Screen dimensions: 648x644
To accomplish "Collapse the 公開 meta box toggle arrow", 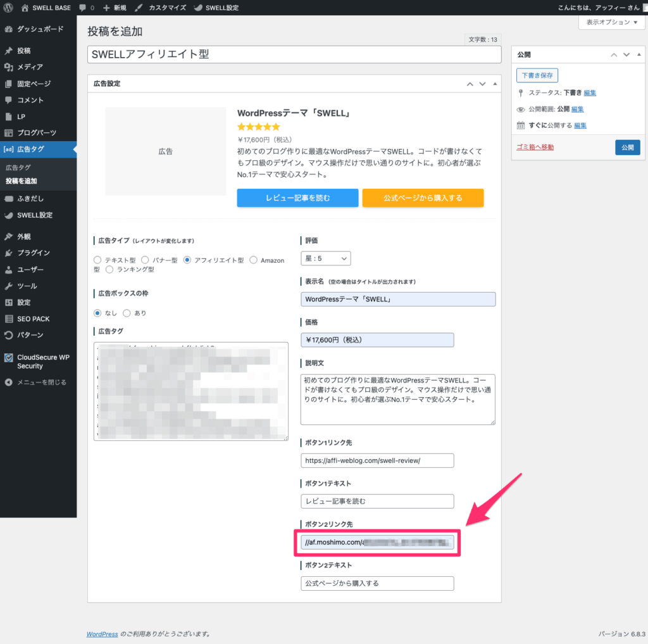I will click(x=640, y=55).
